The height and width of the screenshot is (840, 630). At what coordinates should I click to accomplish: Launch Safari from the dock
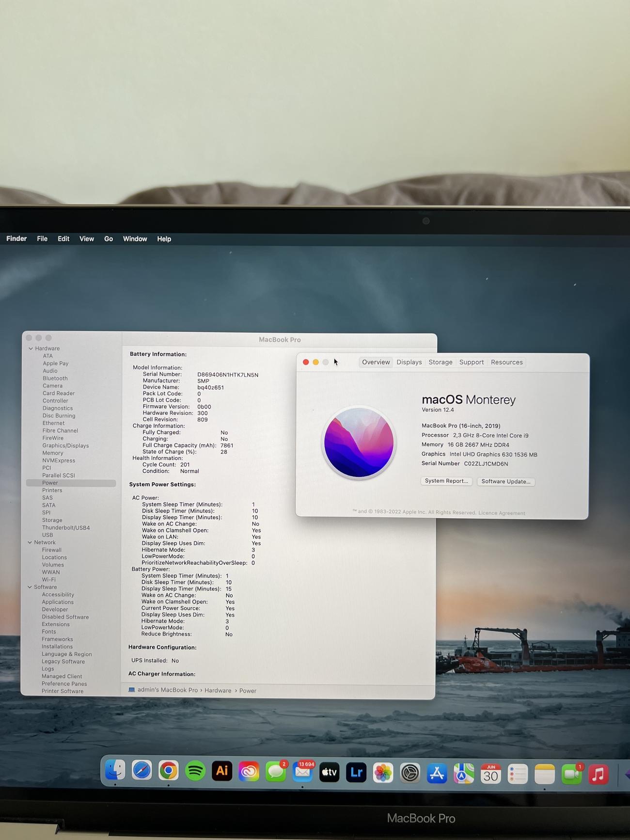pyautogui.click(x=142, y=770)
